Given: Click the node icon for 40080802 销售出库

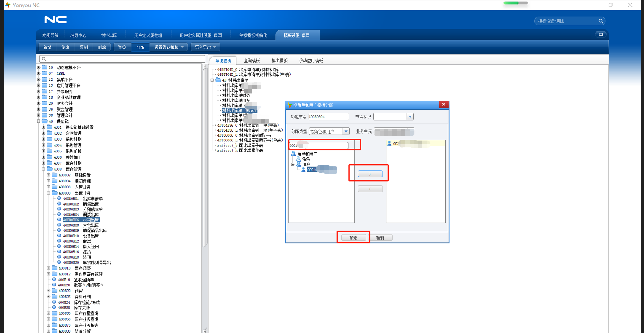Looking at the screenshot, I should pos(59,204).
